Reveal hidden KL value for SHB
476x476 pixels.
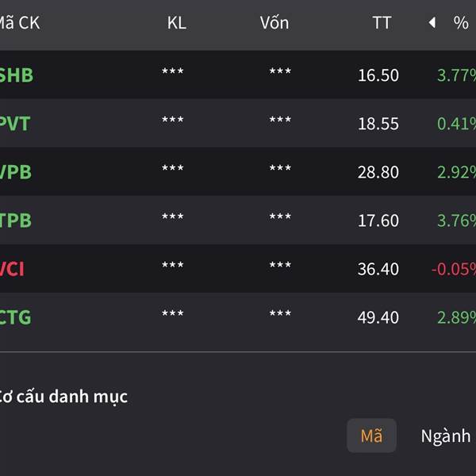pyautogui.click(x=172, y=73)
